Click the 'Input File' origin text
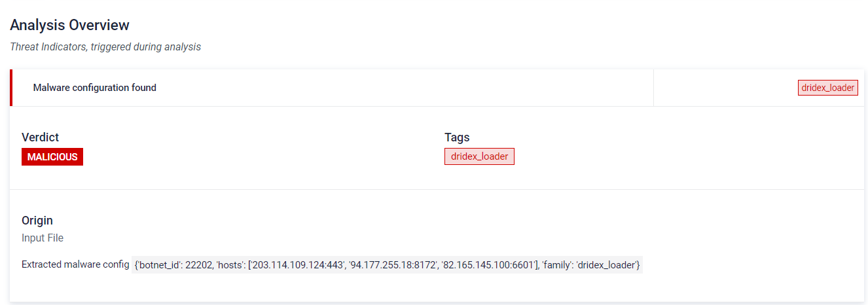 pyautogui.click(x=43, y=238)
